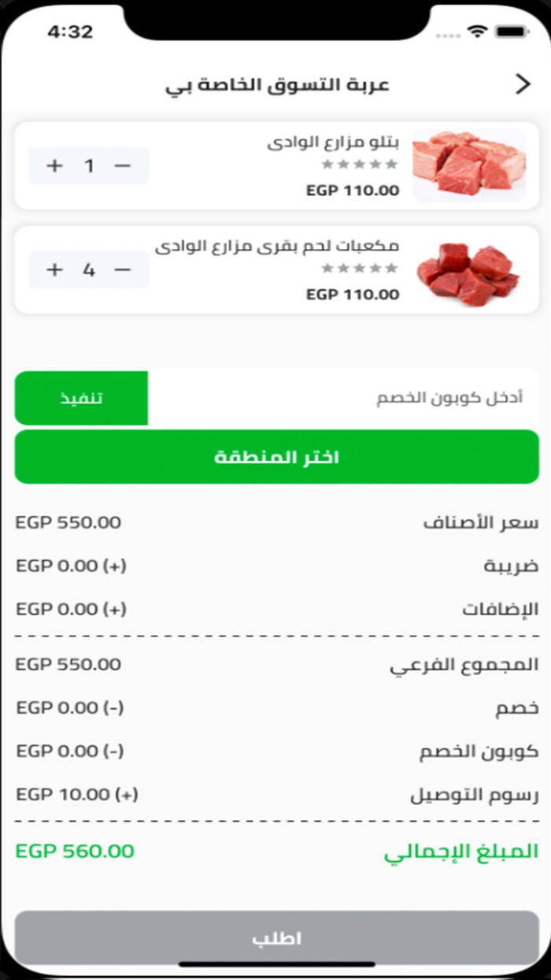Tap the اطلب order button
The image size is (551, 980).
click(275, 937)
